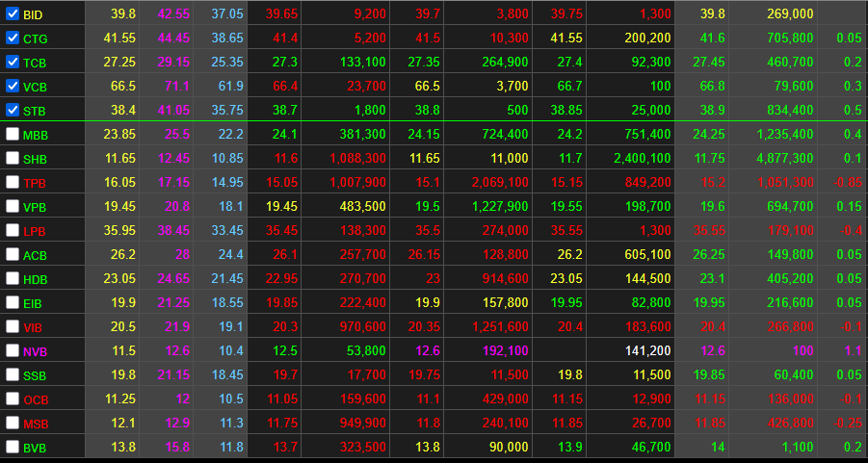Click VIB volume 1,251,600
This screenshot has height=463, width=868.
(x=500, y=327)
